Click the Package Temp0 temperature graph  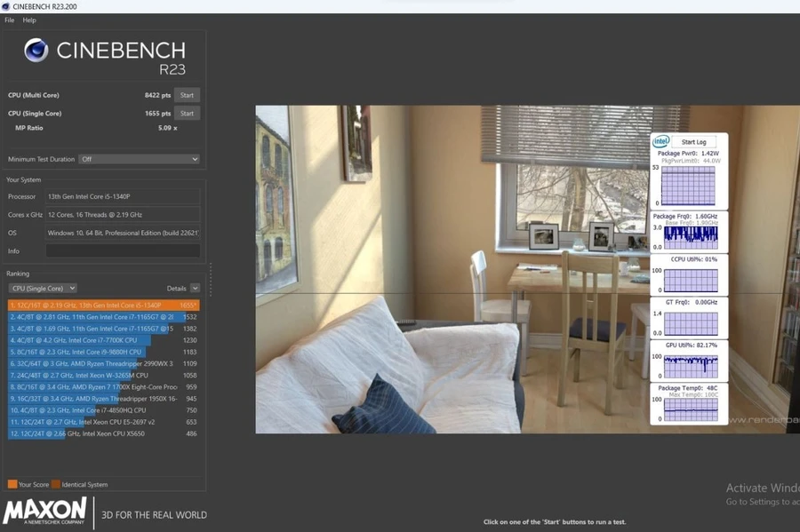coord(691,409)
